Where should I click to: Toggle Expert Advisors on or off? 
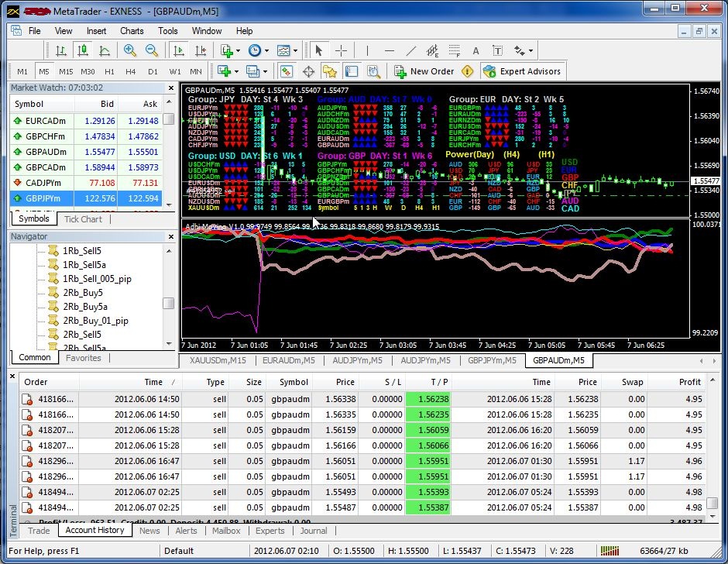(x=522, y=71)
